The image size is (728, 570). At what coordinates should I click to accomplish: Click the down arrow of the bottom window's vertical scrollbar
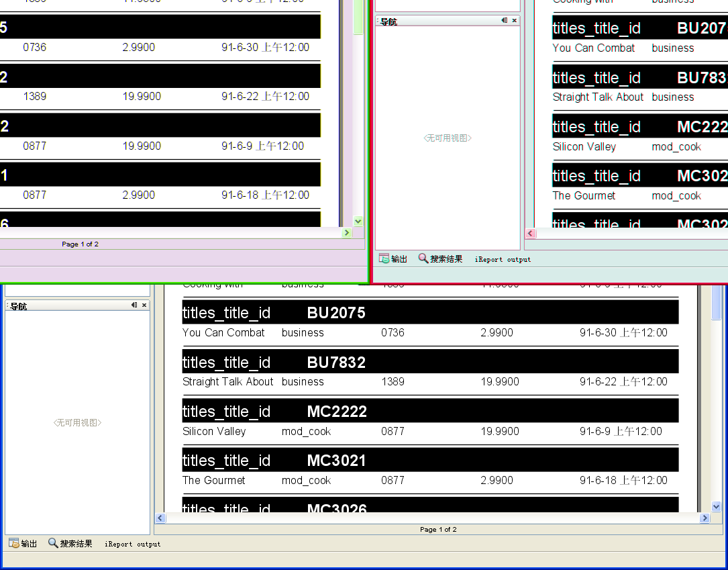[x=717, y=506]
